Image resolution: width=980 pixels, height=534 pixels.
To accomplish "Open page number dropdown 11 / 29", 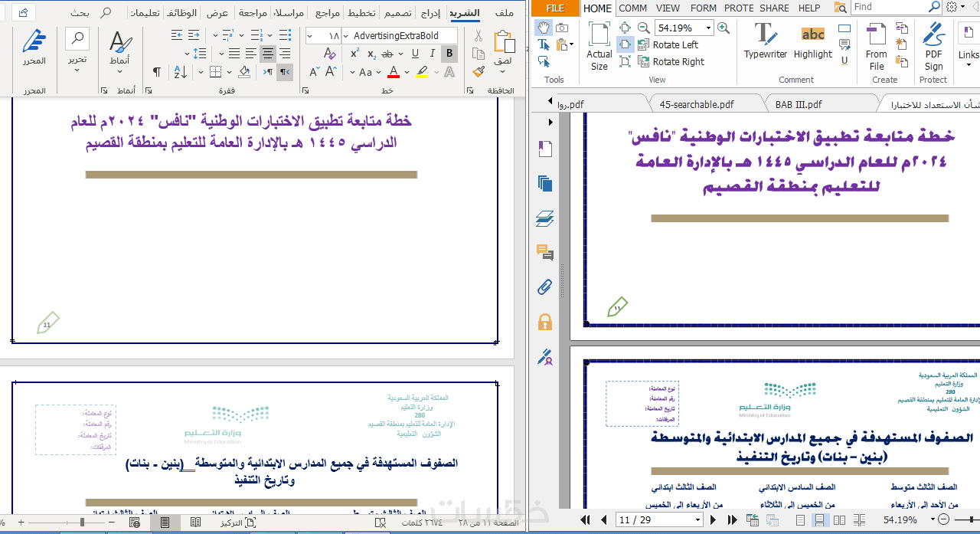I will pos(697,520).
